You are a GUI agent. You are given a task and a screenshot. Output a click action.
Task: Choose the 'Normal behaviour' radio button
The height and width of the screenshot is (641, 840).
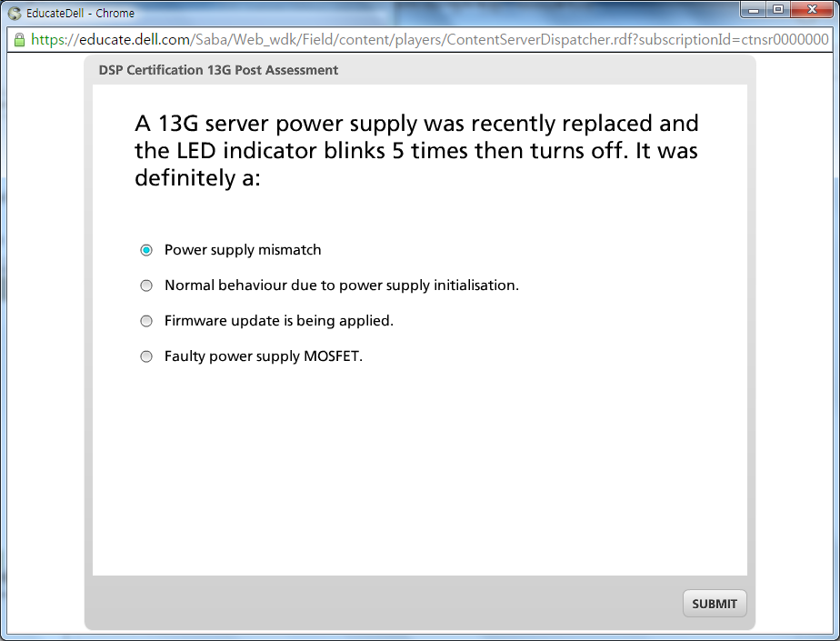click(146, 285)
